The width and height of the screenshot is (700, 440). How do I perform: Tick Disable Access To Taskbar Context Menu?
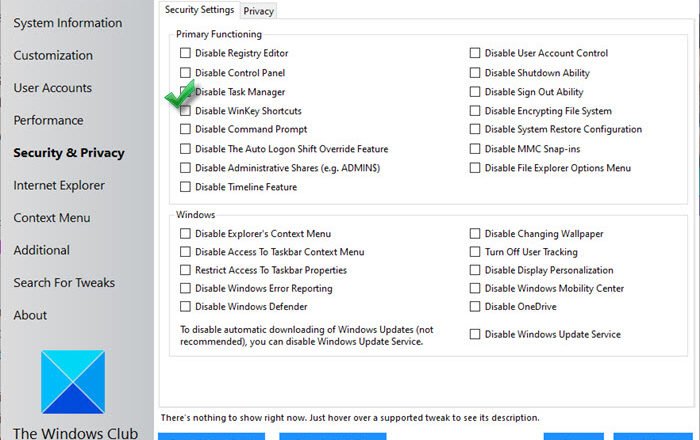[185, 252]
